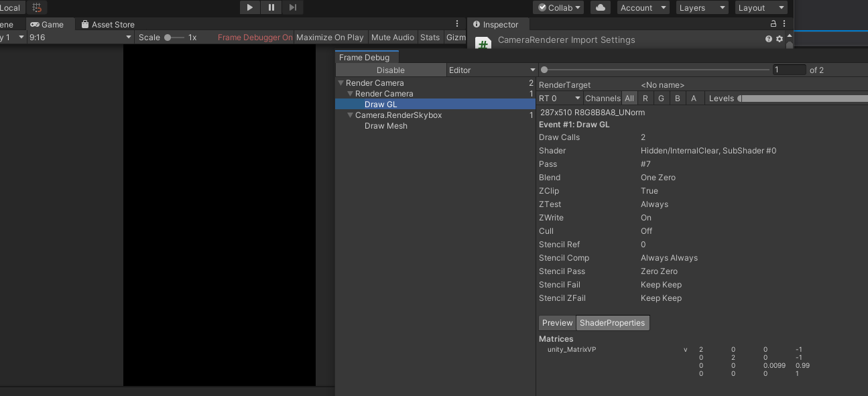Click the Step frame button
Viewport: 868px width, 396px height.
click(292, 7)
